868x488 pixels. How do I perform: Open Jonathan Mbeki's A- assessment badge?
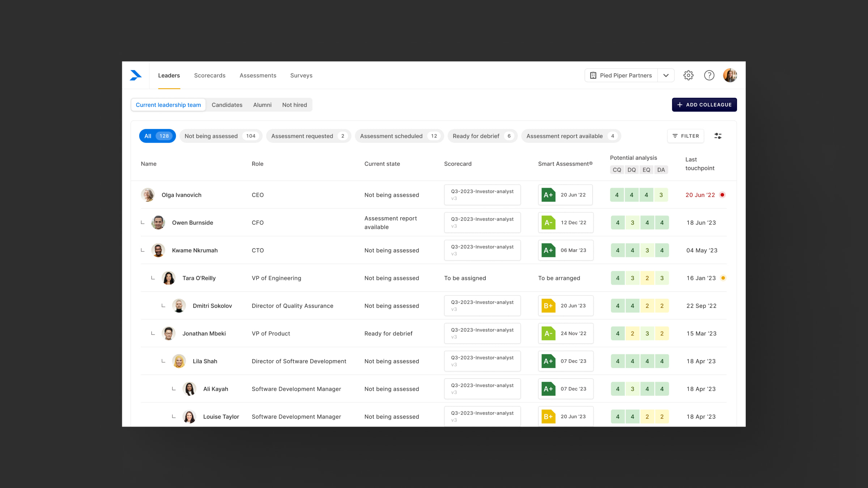click(x=548, y=333)
